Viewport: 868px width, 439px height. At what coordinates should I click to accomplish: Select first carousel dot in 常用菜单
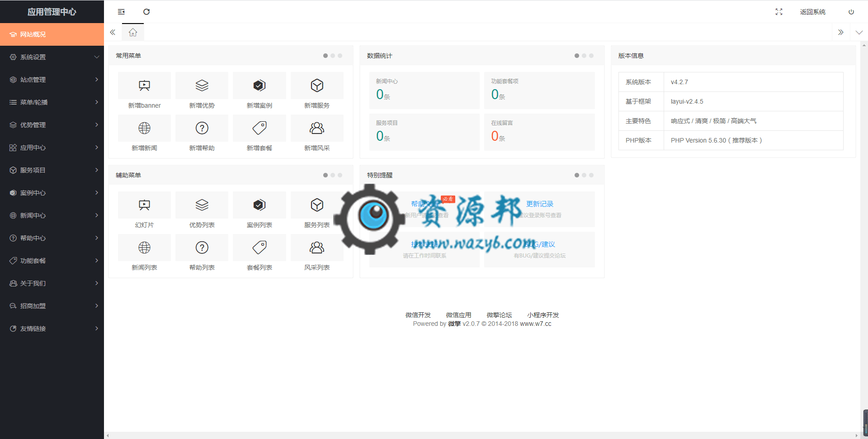point(325,56)
